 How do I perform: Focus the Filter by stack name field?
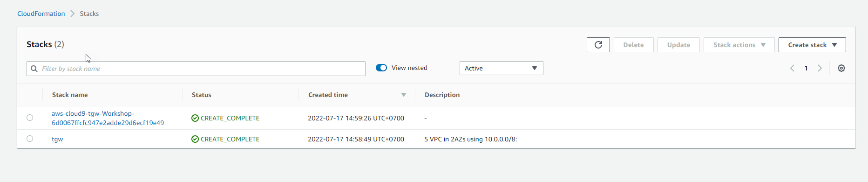[x=196, y=69]
